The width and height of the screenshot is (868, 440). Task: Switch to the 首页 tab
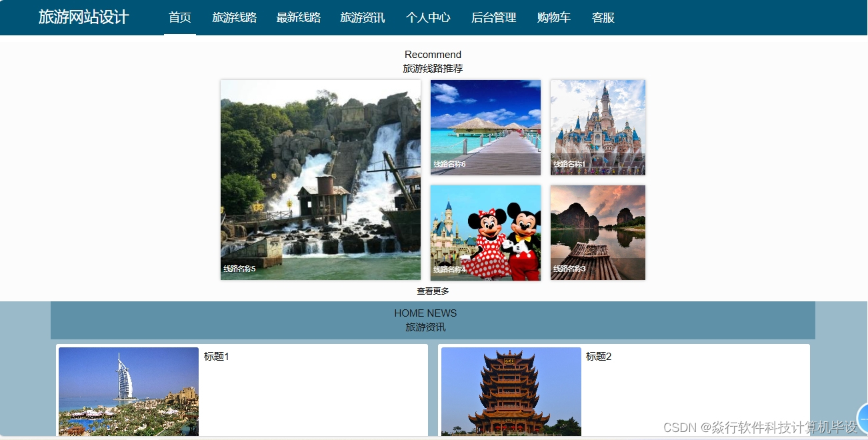[179, 18]
